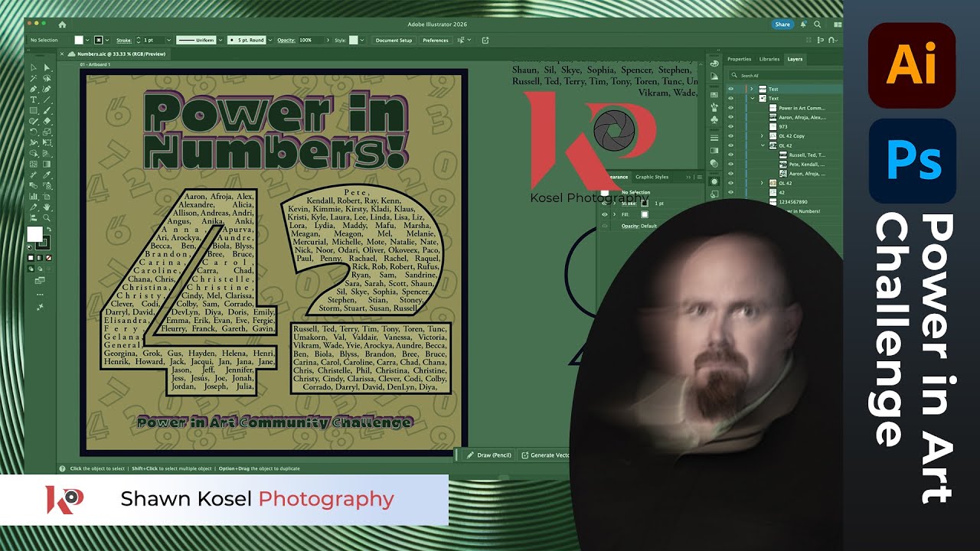The image size is (980, 551).
Task: Select the Eyedropper tool
Action: tap(47, 174)
